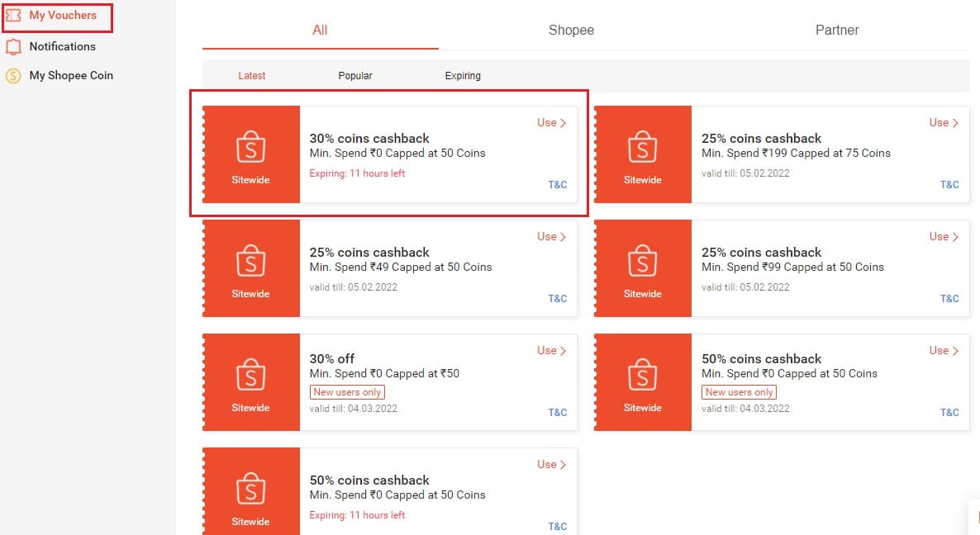Click Shopee bag icon on ₹99 voucher

(643, 261)
